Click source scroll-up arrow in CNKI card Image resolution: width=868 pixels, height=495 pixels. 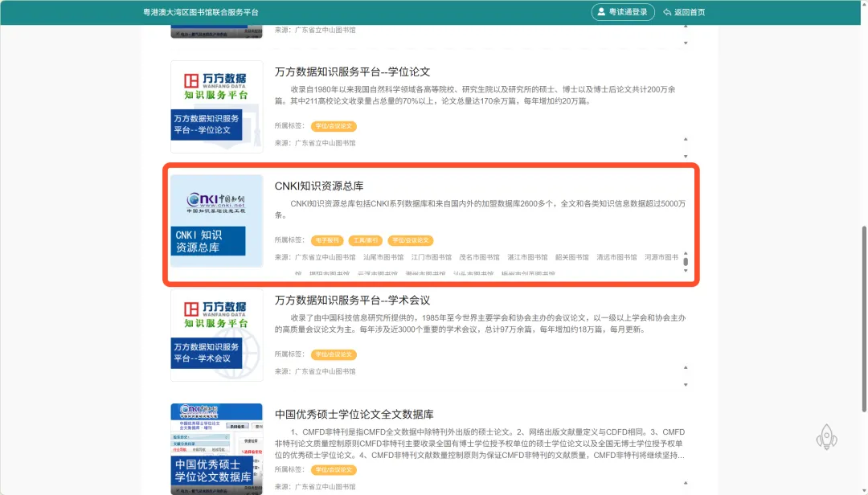686,253
